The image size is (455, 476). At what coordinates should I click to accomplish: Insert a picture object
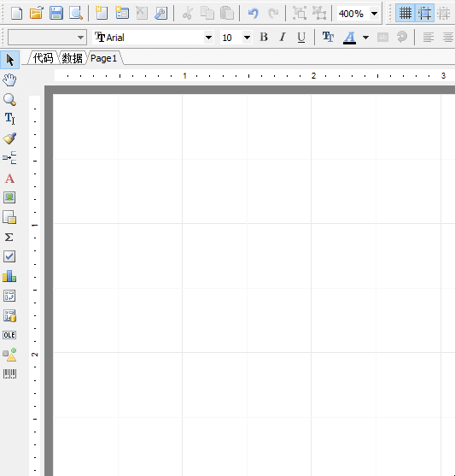9,197
